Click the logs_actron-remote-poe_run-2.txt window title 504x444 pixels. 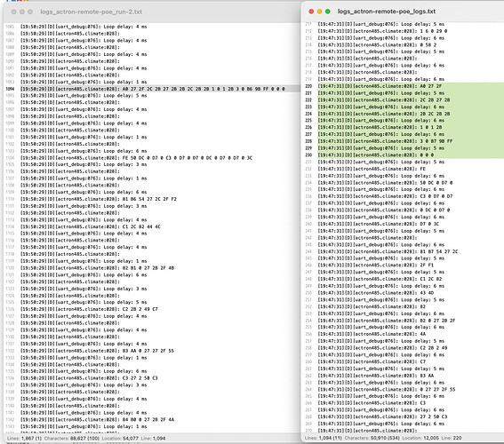[91, 12]
